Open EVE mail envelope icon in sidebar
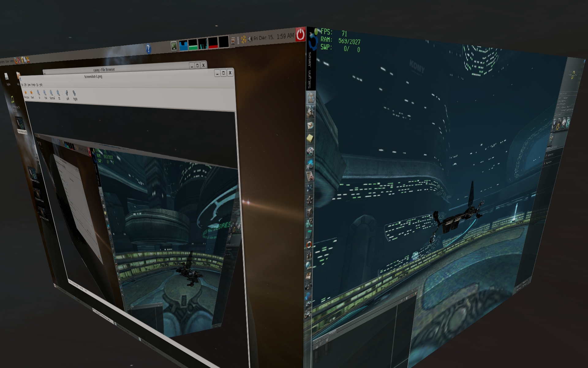 click(310, 125)
